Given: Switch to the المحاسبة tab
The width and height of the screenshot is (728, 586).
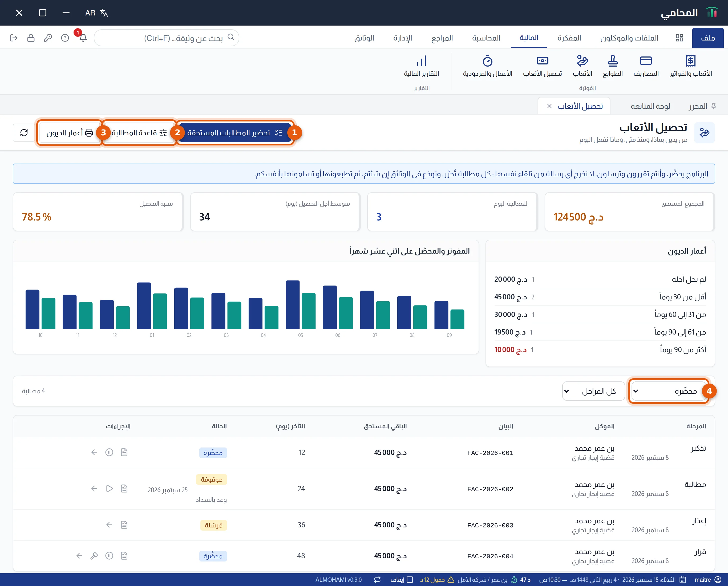Looking at the screenshot, I should coord(486,38).
